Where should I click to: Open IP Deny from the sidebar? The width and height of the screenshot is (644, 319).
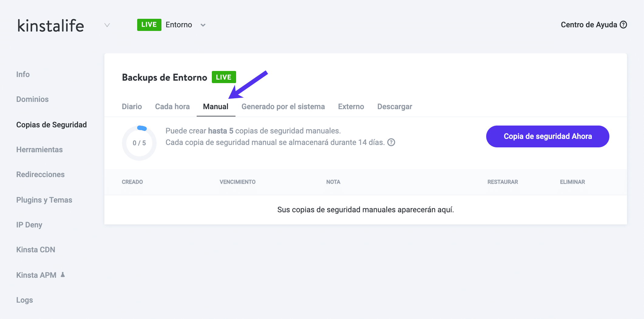click(x=29, y=225)
